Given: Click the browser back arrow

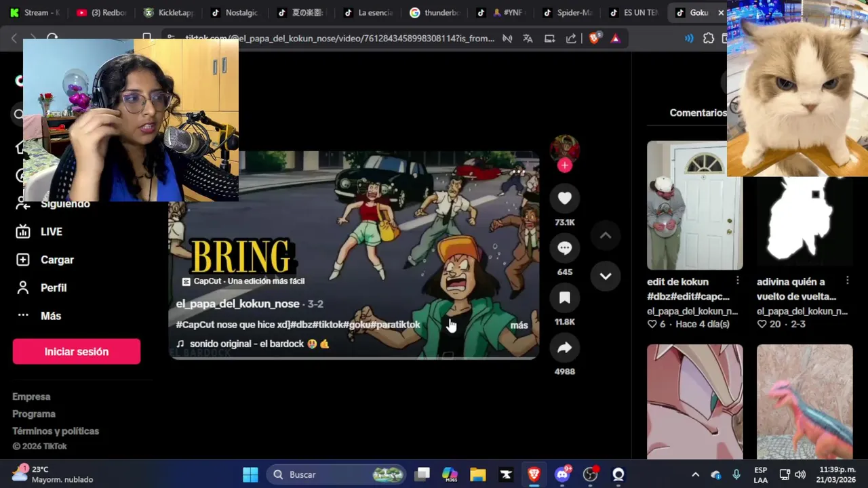Looking at the screenshot, I should pyautogui.click(x=14, y=39).
